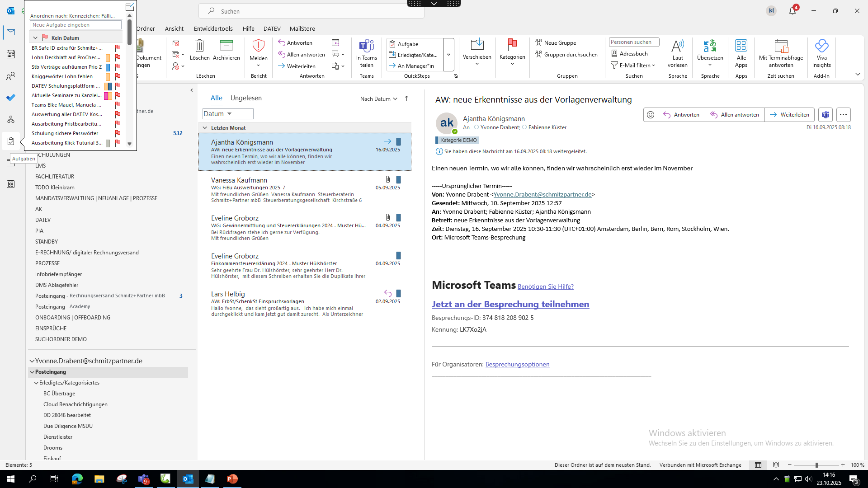The image size is (868, 488).
Task: Open the Benötigen Sie Hilfe? link
Action: tap(546, 286)
